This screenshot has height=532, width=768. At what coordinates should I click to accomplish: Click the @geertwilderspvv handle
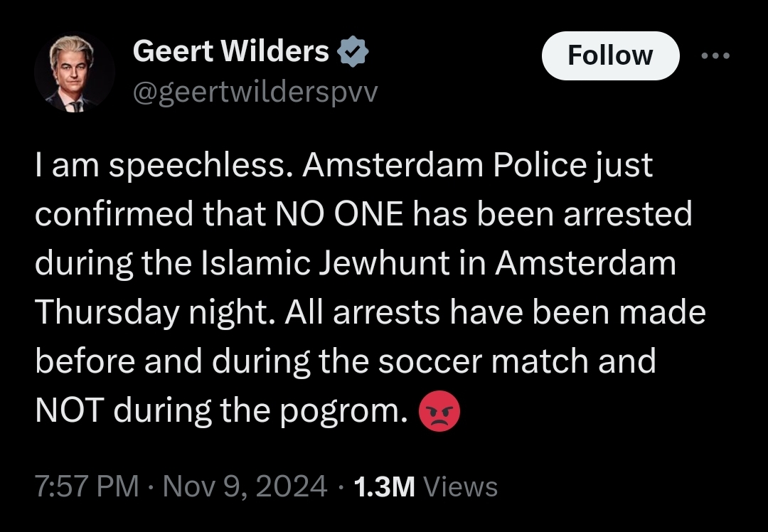(256, 93)
